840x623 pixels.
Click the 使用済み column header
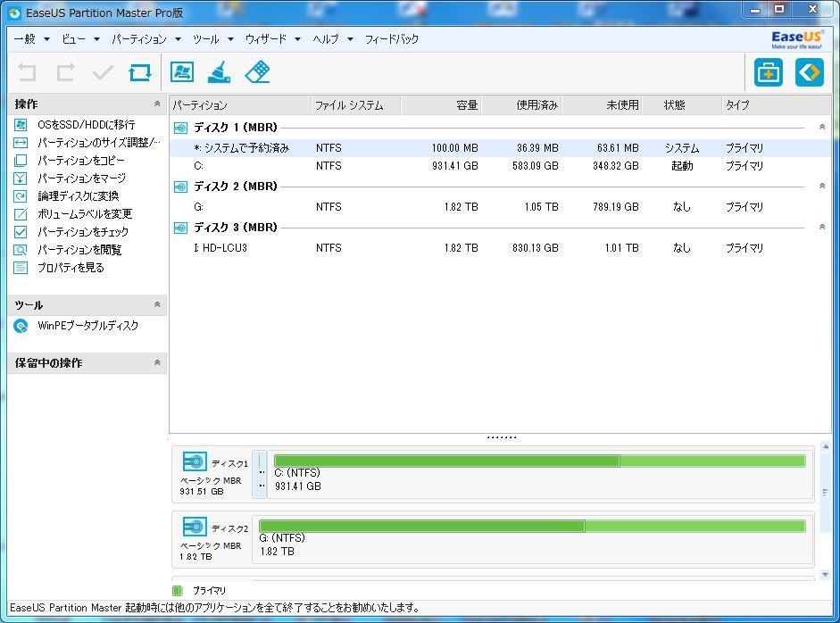pos(522,105)
